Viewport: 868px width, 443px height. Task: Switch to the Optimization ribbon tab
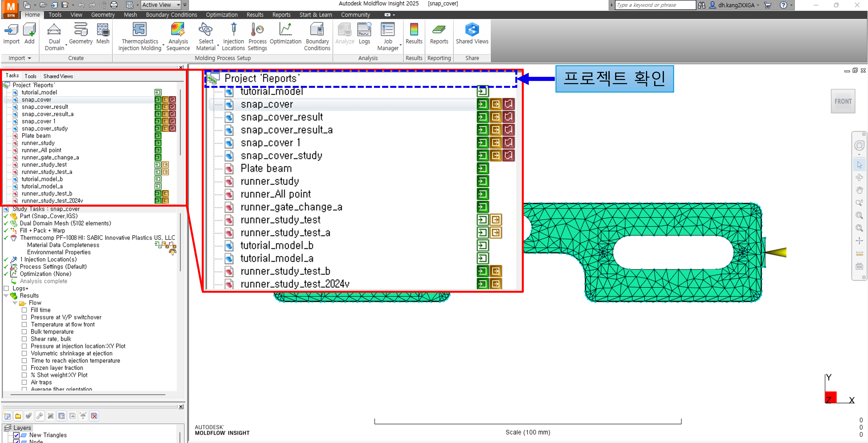coord(222,15)
